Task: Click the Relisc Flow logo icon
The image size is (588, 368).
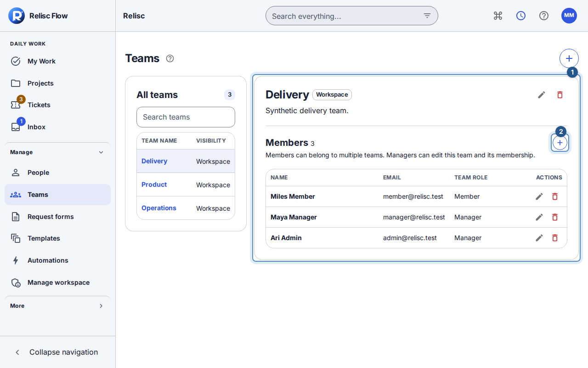Action: coord(17,16)
